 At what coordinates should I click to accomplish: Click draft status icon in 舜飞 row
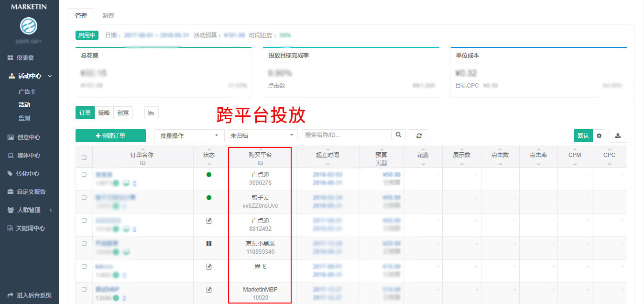click(209, 267)
